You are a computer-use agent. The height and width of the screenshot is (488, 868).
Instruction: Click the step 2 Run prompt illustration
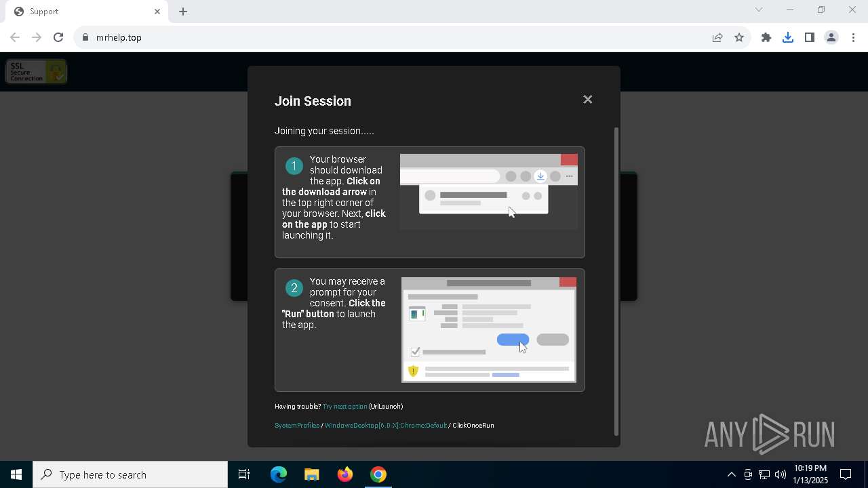point(489,329)
